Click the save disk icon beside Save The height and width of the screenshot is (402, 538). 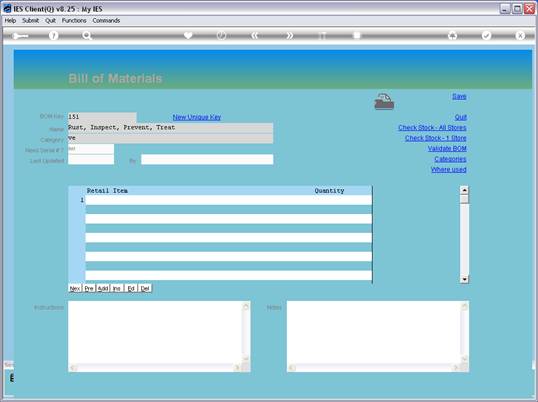pyautogui.click(x=384, y=102)
